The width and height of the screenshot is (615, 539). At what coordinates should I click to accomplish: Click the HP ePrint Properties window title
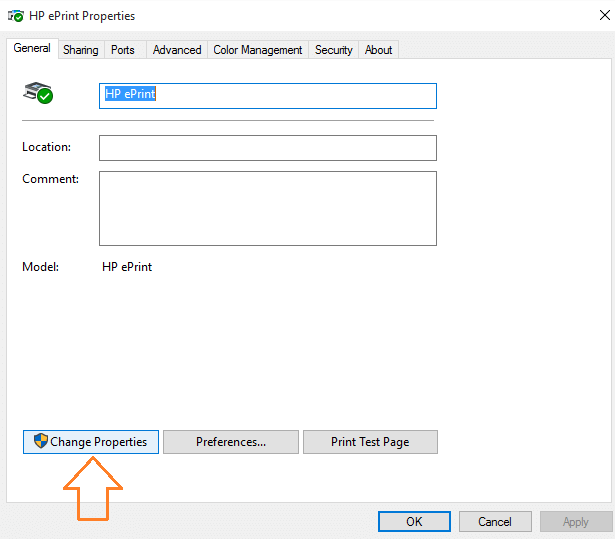(x=82, y=16)
